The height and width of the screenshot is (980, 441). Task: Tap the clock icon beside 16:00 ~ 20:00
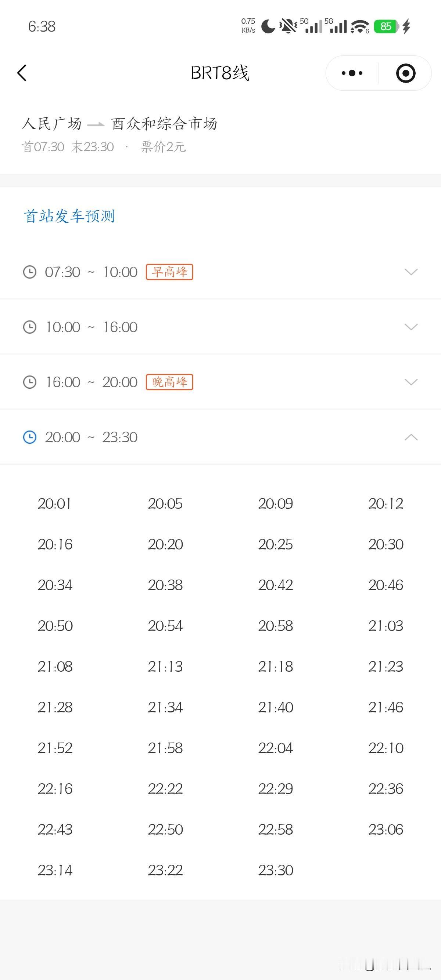point(30,382)
